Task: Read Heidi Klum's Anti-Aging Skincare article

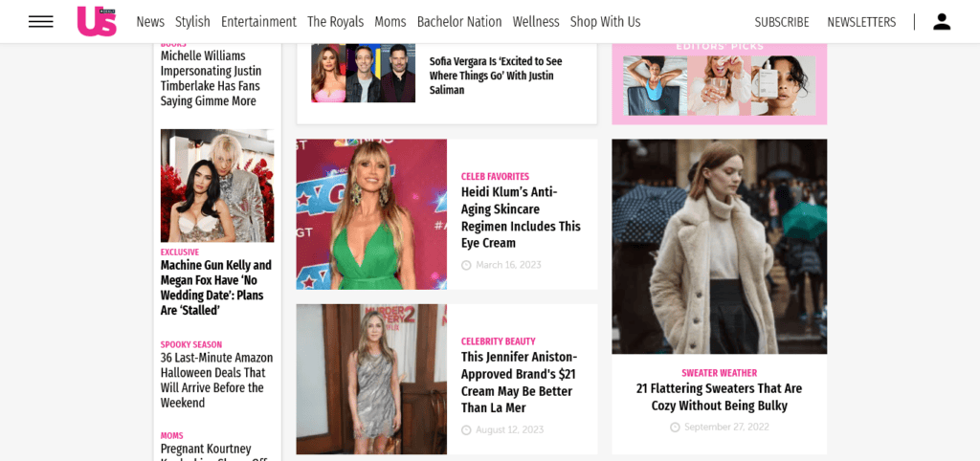Action: point(521,217)
